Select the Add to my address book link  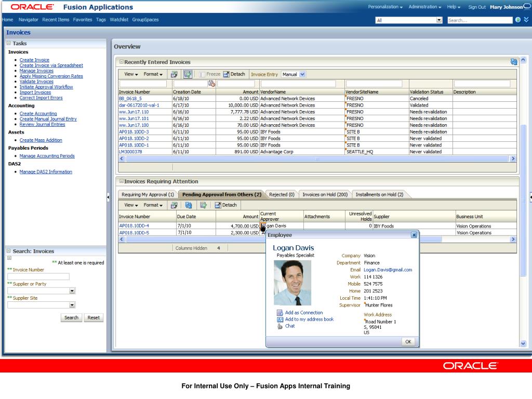click(x=310, y=320)
